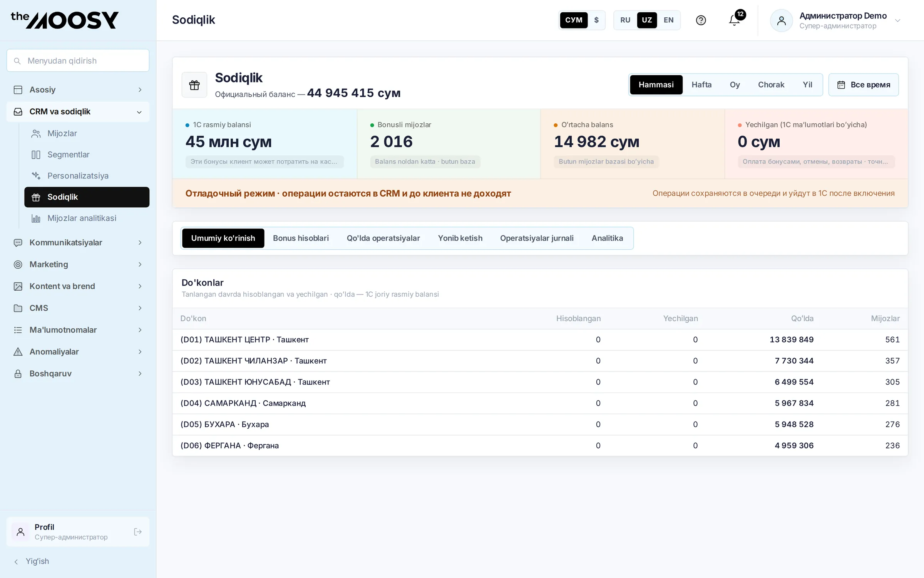Open the Все время date range picker
The width and height of the screenshot is (924, 578).
click(864, 85)
